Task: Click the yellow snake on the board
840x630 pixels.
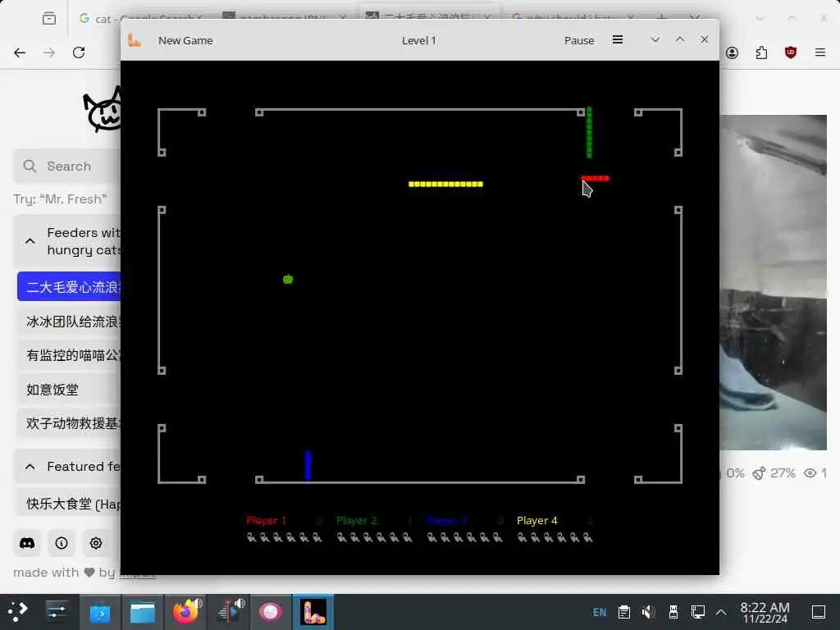Action: (x=445, y=184)
